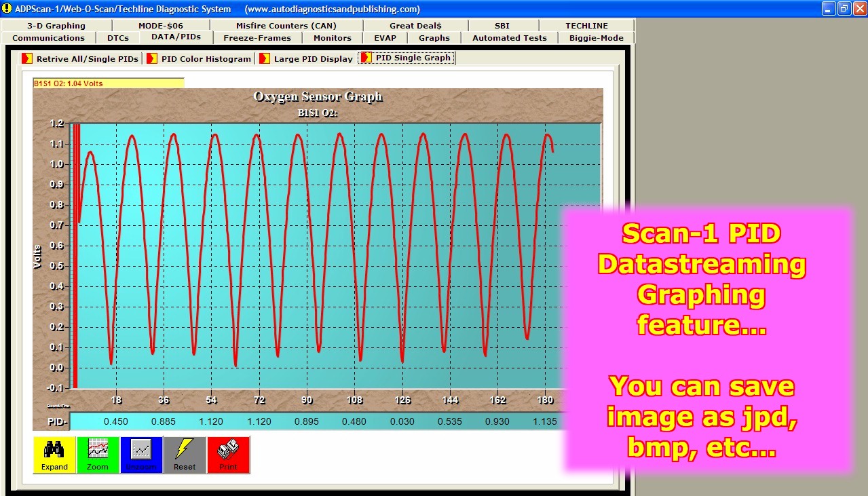Select the Graphs tab
This screenshot has height=496, width=868.
click(434, 38)
